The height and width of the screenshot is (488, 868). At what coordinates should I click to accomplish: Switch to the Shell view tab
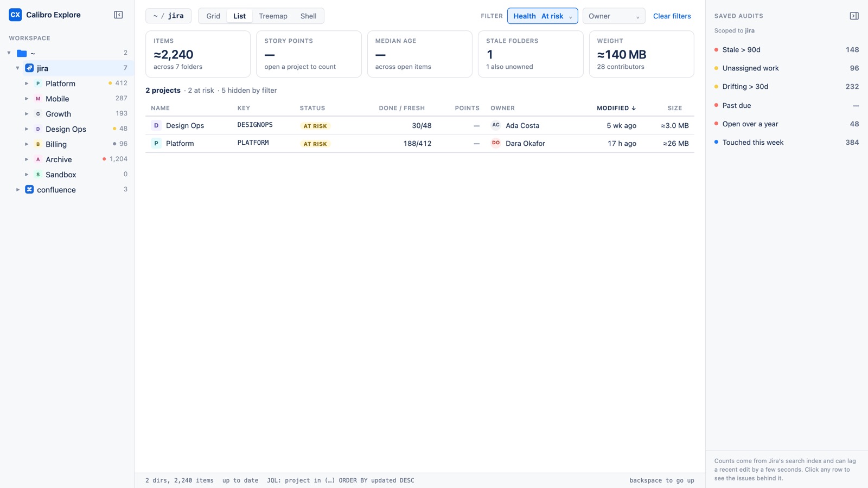pyautogui.click(x=308, y=16)
